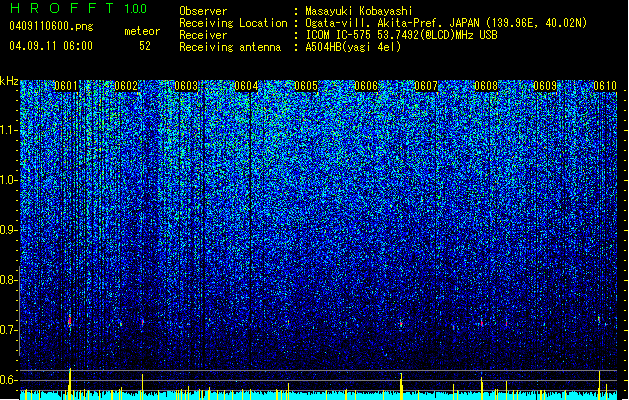Click the meteor label
The height and width of the screenshot is (400, 629).
coord(142,31)
